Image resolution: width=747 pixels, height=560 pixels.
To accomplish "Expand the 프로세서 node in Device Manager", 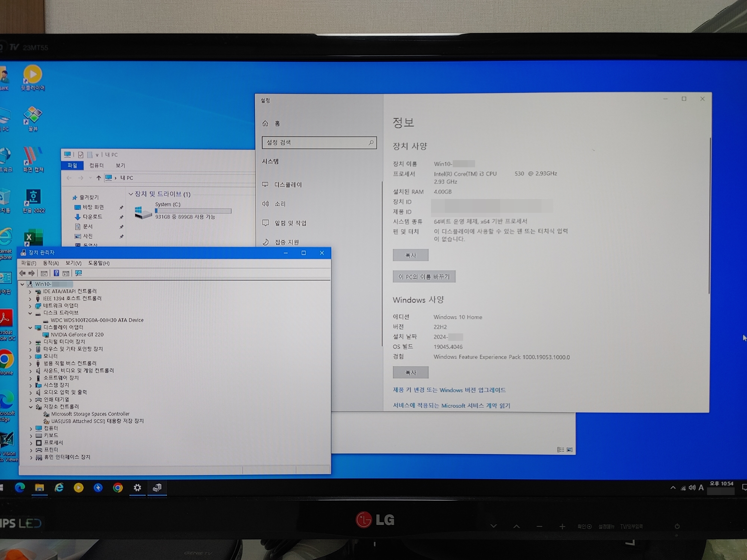I will point(31,443).
